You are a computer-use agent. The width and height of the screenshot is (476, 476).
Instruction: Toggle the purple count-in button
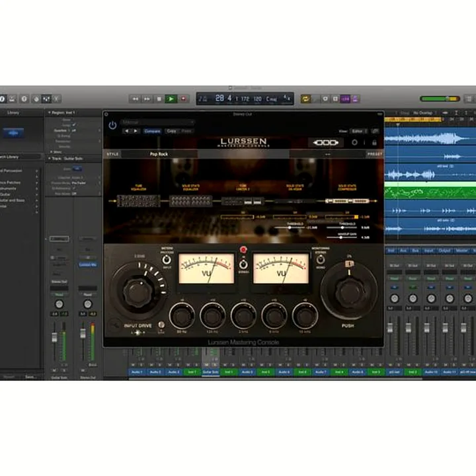click(x=345, y=99)
